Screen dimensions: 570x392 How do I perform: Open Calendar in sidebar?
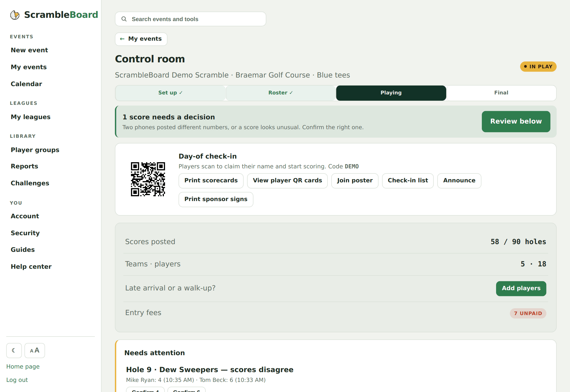point(26,84)
